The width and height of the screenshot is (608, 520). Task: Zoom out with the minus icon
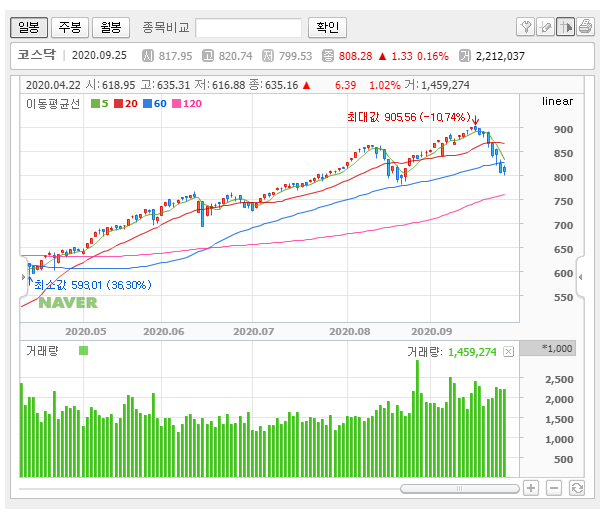554,488
